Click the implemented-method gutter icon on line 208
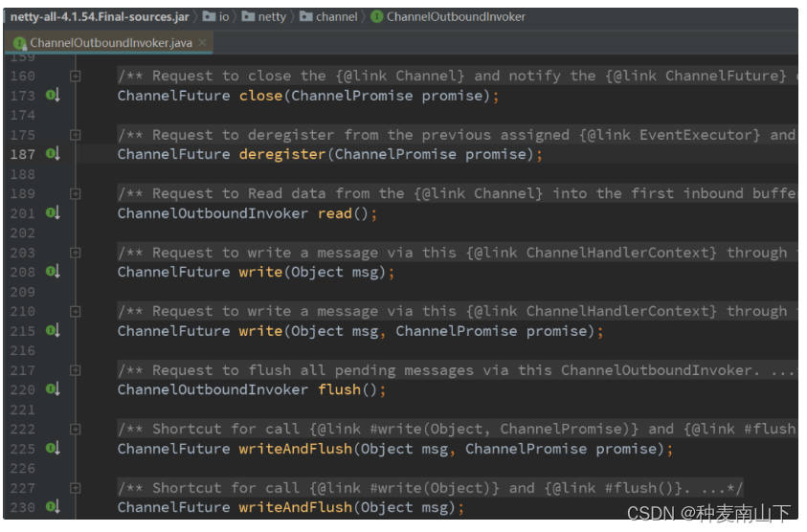807x532 pixels. point(53,271)
